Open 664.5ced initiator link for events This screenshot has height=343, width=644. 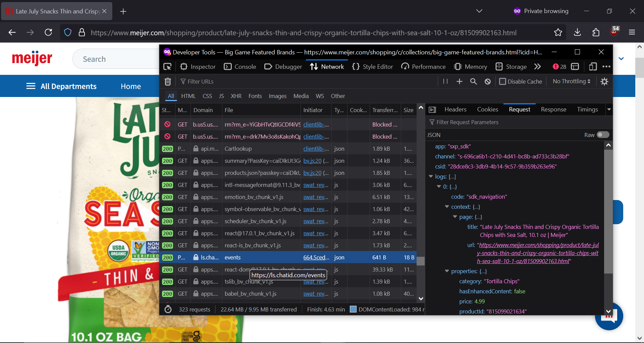pyautogui.click(x=316, y=257)
